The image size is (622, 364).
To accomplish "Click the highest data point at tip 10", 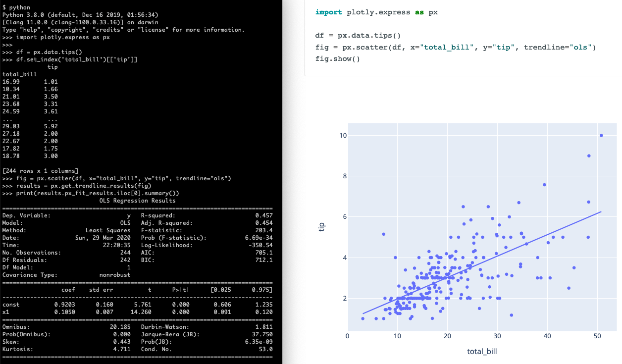I will click(601, 135).
